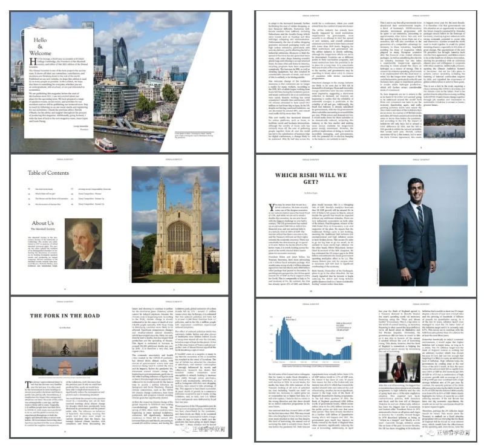
Task: Select contents entry "The Fork in the Road"
Action: 44,189
